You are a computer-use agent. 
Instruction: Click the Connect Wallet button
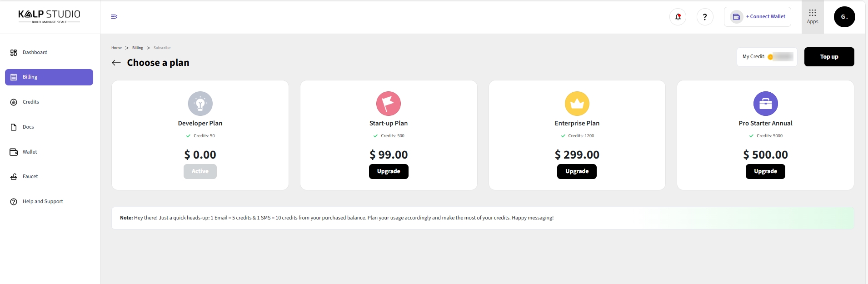tap(758, 17)
